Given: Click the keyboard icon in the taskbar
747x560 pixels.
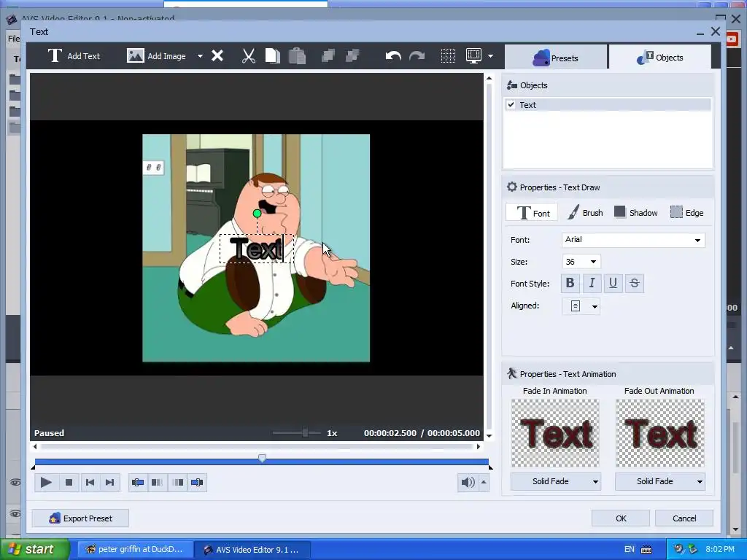Looking at the screenshot, I should coord(646,550).
